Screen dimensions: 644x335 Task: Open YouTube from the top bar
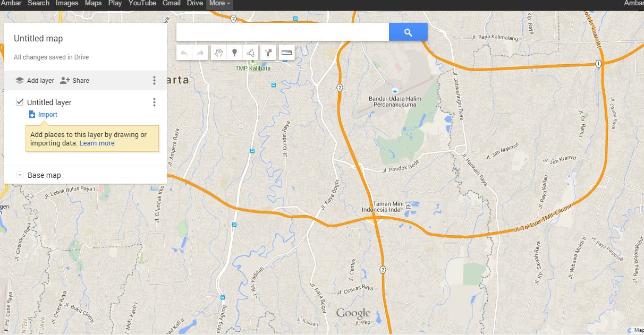pyautogui.click(x=142, y=4)
